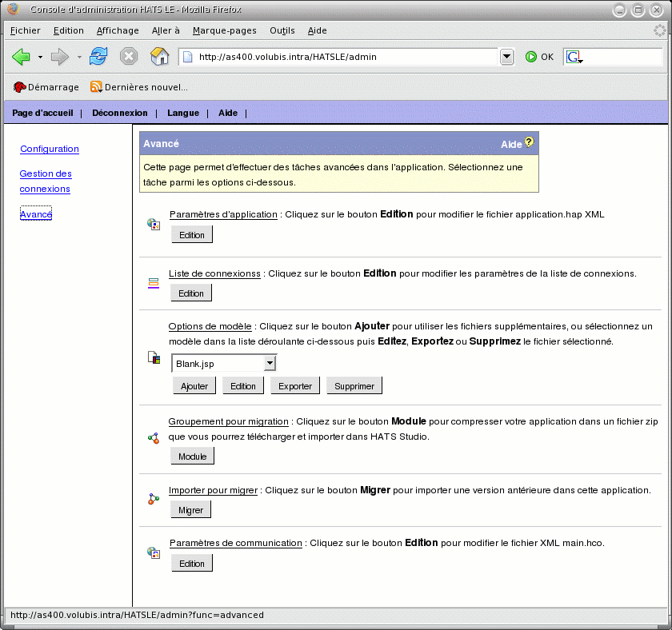Open the Gestion des connexions sidebar link
The image size is (672, 630).
[46, 181]
